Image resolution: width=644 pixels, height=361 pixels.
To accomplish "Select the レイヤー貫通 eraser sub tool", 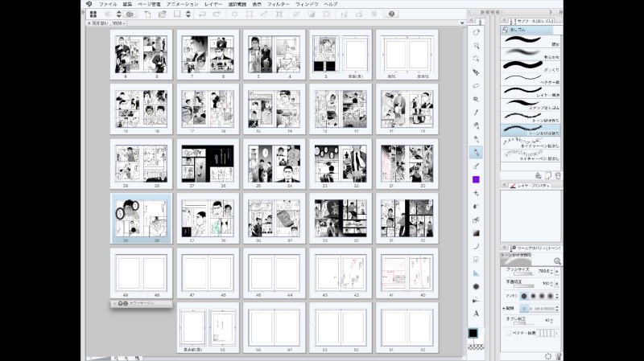I will pyautogui.click(x=530, y=92).
